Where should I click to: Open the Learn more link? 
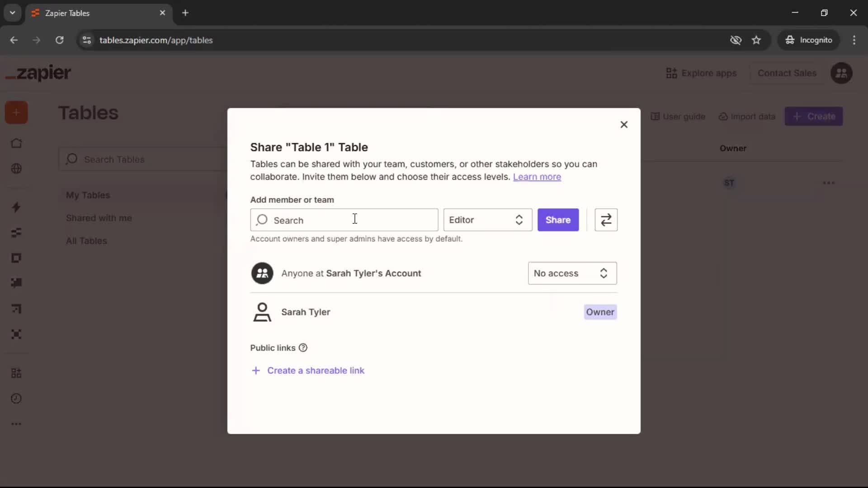(537, 177)
